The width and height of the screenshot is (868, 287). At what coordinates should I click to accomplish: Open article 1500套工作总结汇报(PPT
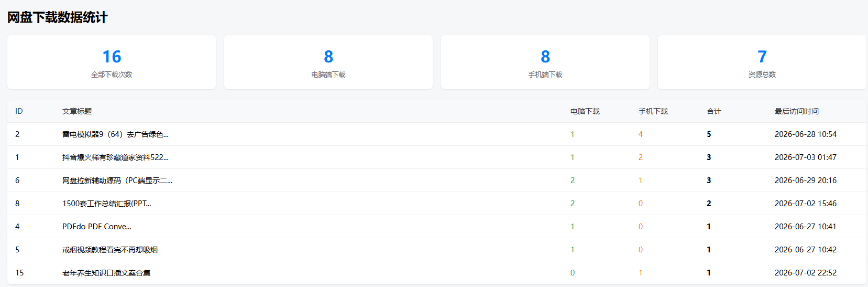106,204
